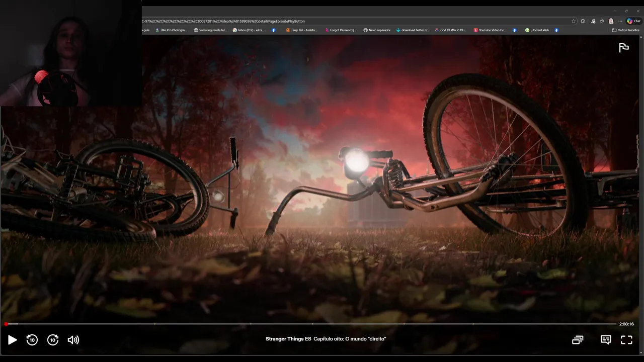Viewport: 644px width, 362px height.
Task: Open the browser extensions icon
Action: [583, 21]
